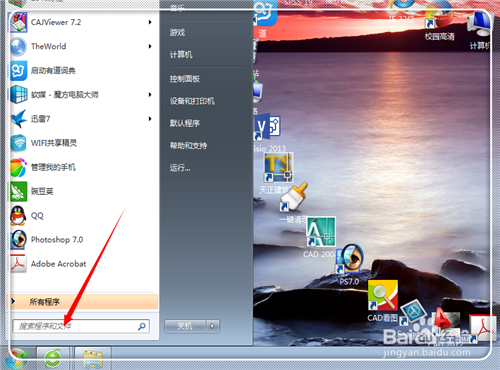The image size is (500, 370).
Task: Expand TheWorld submenu arrow
Action: (150, 46)
